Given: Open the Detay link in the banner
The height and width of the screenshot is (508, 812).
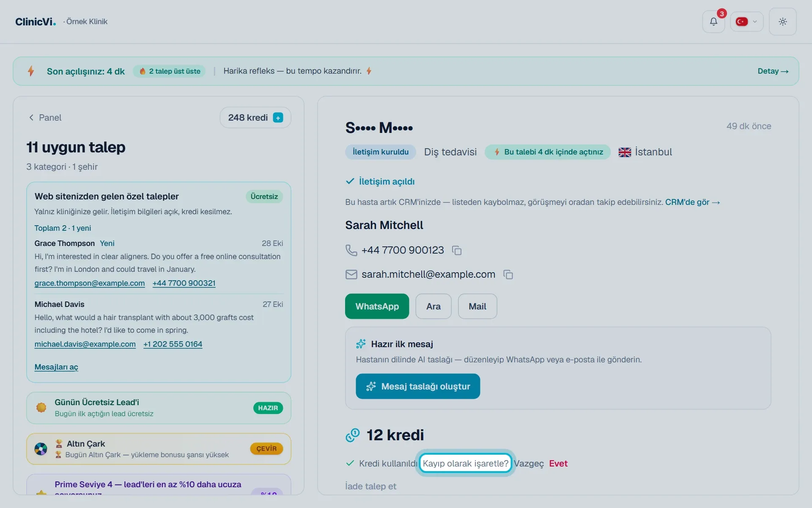Looking at the screenshot, I should [x=773, y=71].
